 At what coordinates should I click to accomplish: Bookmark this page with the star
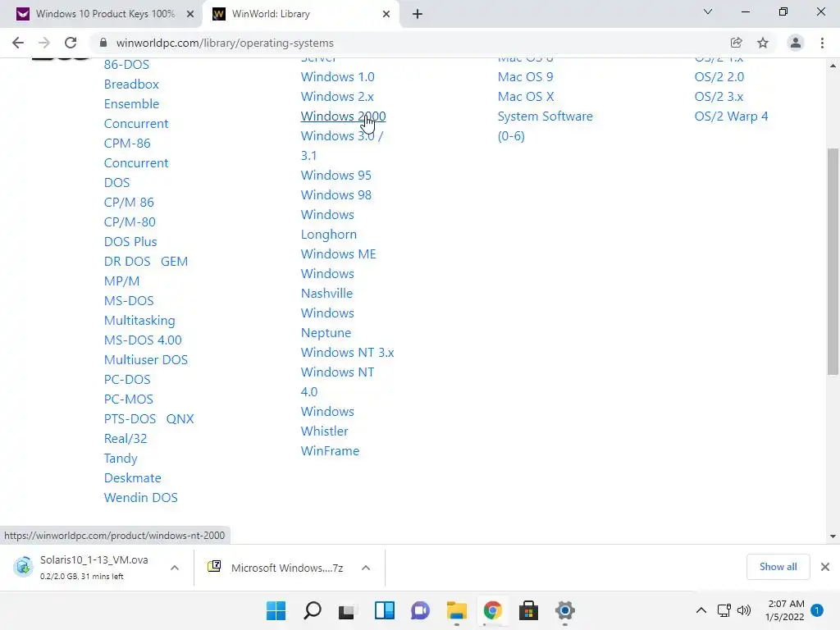763,43
